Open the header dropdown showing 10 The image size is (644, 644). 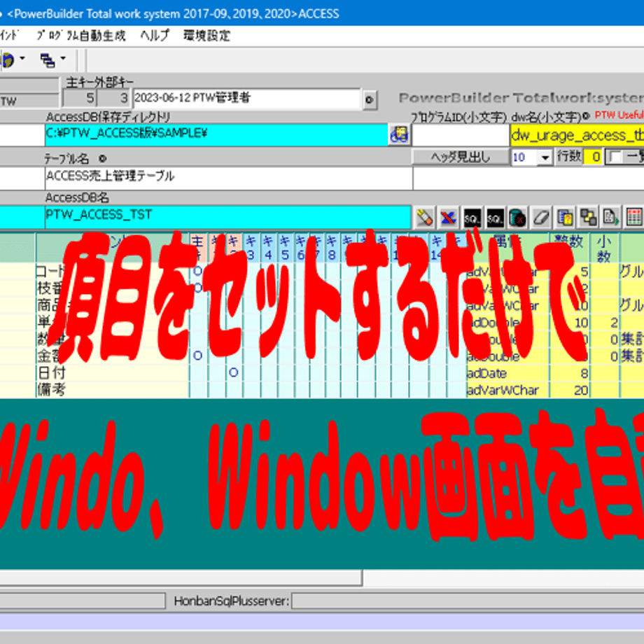click(545, 157)
